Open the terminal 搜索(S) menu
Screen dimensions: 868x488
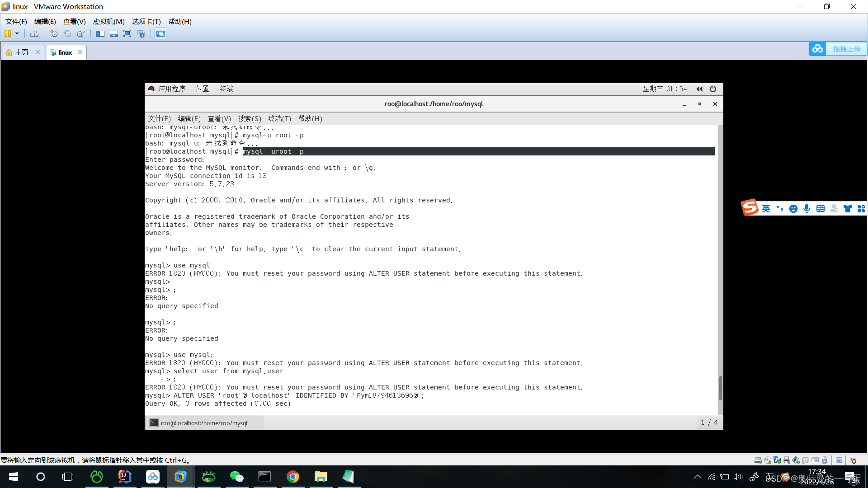point(250,118)
